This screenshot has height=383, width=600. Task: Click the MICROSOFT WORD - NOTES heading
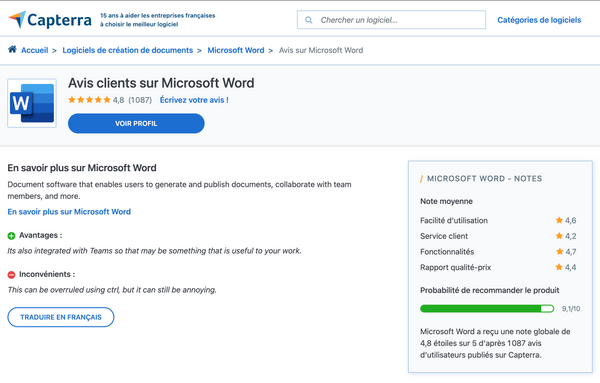(484, 179)
